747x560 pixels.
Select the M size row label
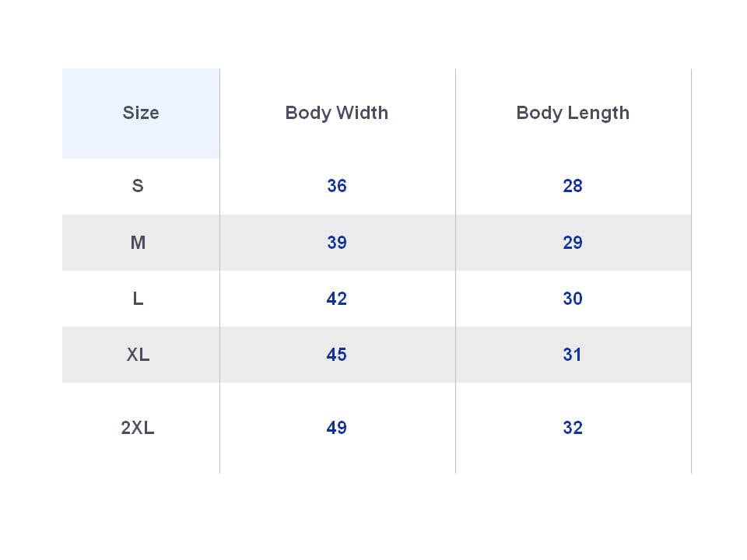point(138,243)
